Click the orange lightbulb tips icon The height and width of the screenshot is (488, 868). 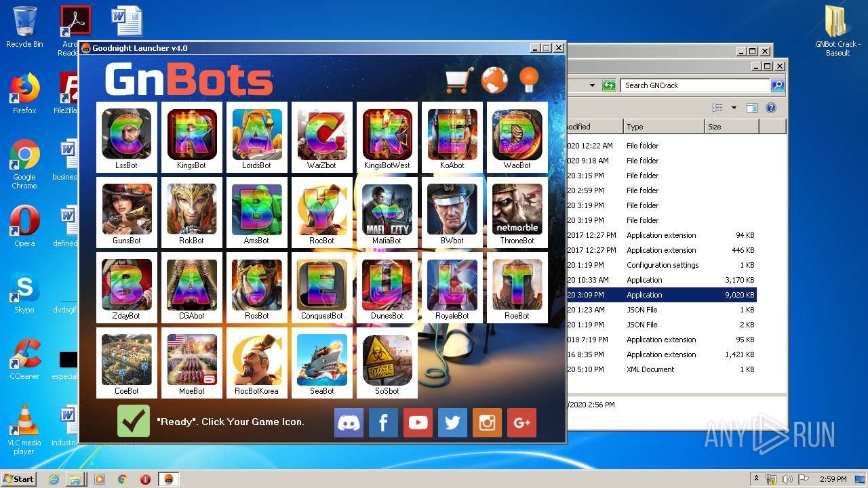point(529,80)
